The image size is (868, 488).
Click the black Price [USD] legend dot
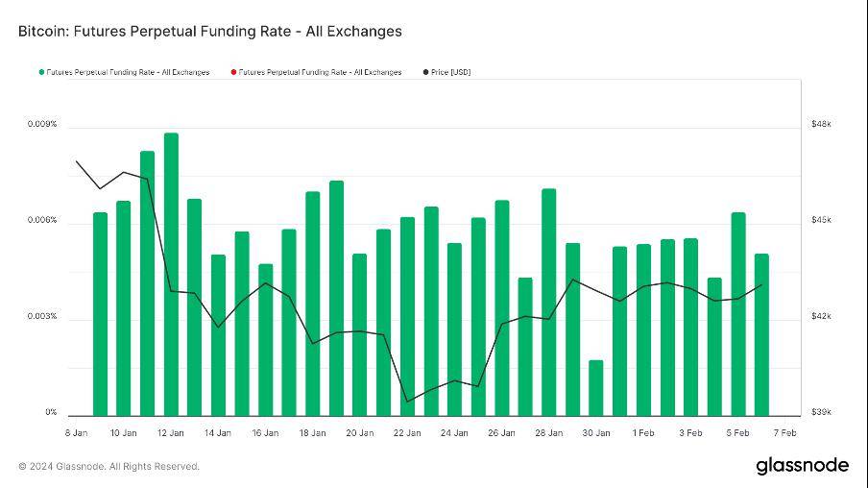click(x=425, y=72)
